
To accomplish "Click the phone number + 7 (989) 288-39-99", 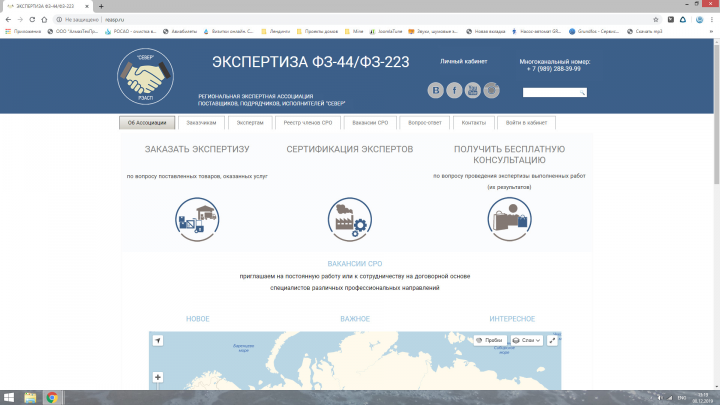I will [553, 69].
